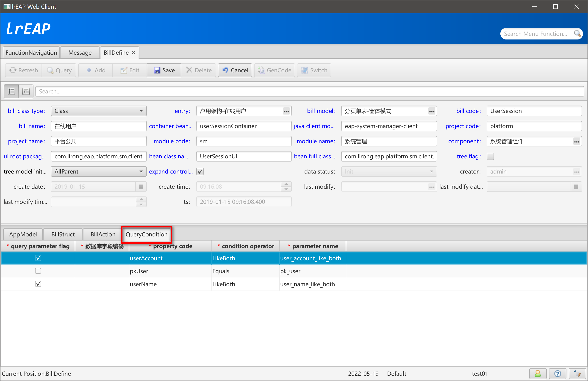The height and width of the screenshot is (381, 588).
Task: Open the BillAction tab
Action: (x=103, y=234)
